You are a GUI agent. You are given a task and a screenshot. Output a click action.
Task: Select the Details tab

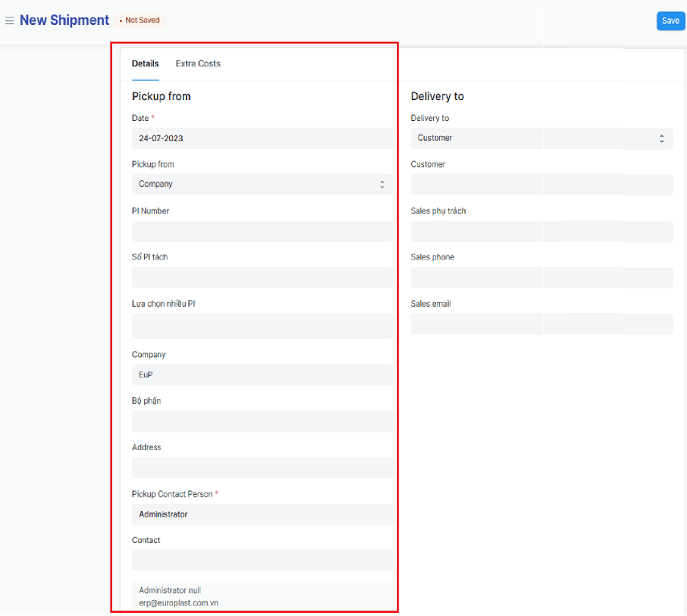pos(145,64)
